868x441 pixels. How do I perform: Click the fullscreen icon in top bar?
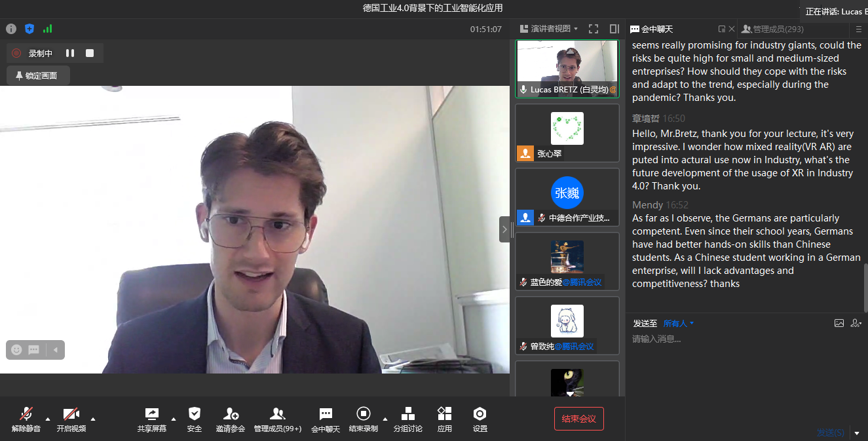pyautogui.click(x=594, y=29)
